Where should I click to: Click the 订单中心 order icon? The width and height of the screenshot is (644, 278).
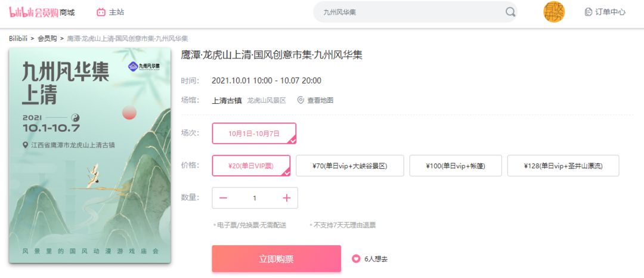pos(588,12)
